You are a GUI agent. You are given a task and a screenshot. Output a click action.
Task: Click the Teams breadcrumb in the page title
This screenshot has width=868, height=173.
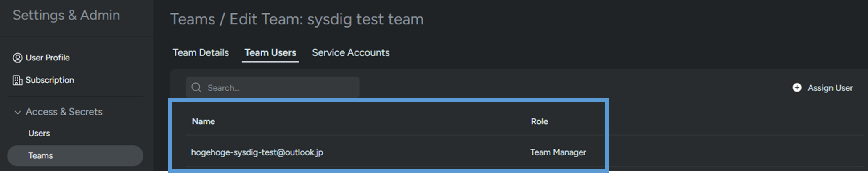point(193,19)
